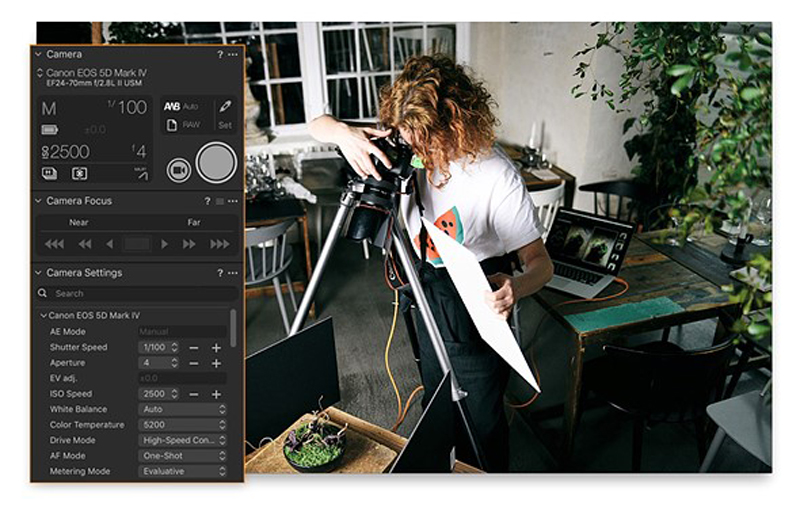Collapse the Camera Settings panel
The image size is (800, 507).
point(39,273)
